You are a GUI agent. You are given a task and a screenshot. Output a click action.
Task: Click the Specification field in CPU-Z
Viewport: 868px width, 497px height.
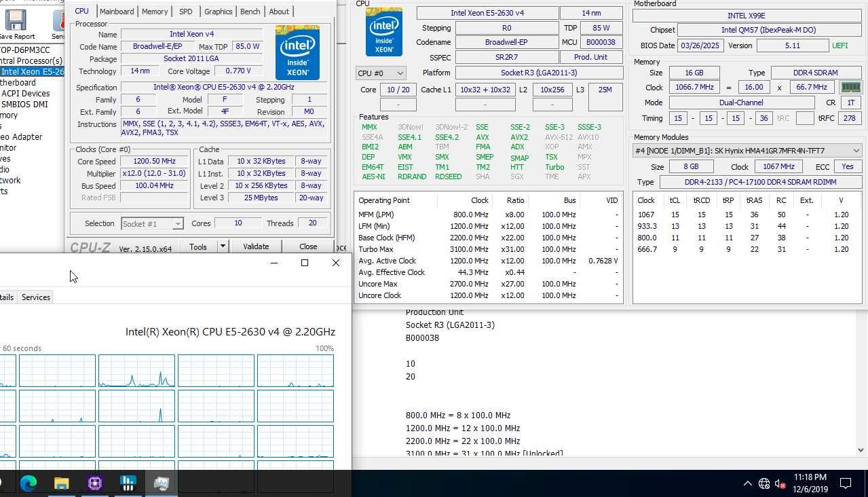tap(223, 88)
